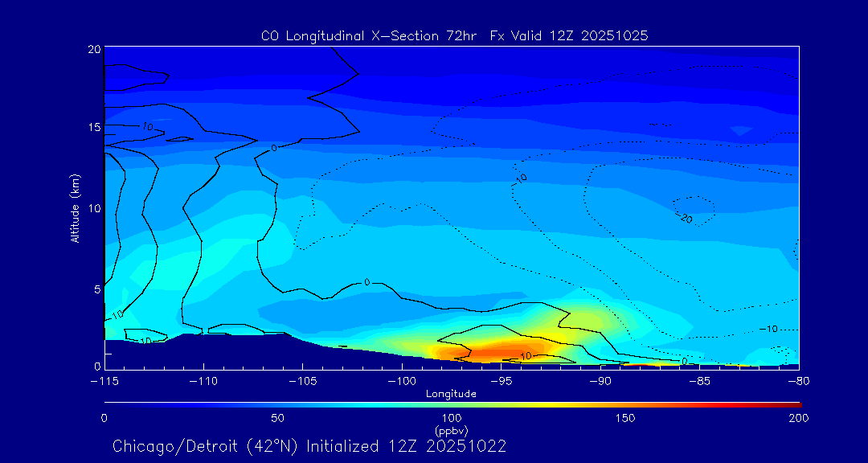Select the altitude axis tick label 15
This screenshot has height=463, width=868.
click(x=94, y=127)
